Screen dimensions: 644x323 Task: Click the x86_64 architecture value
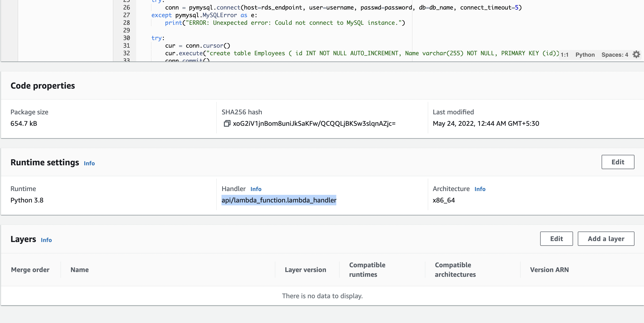pyautogui.click(x=444, y=200)
